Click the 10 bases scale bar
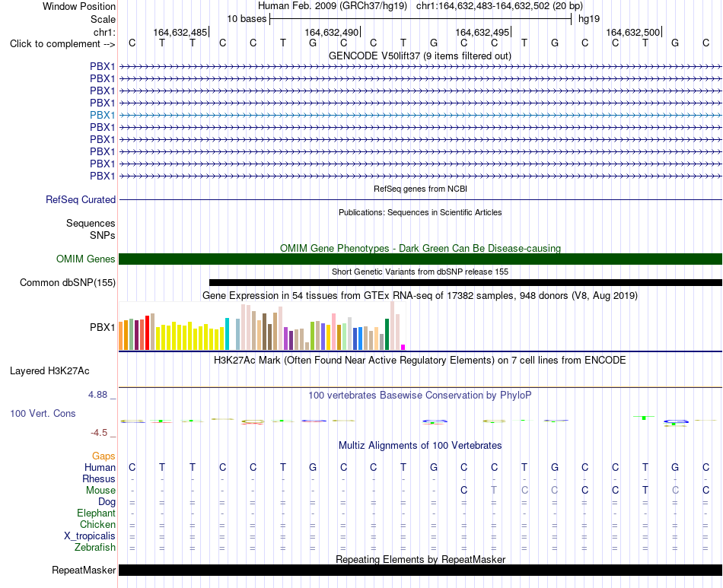This screenshot has width=723, height=588. 421,19
